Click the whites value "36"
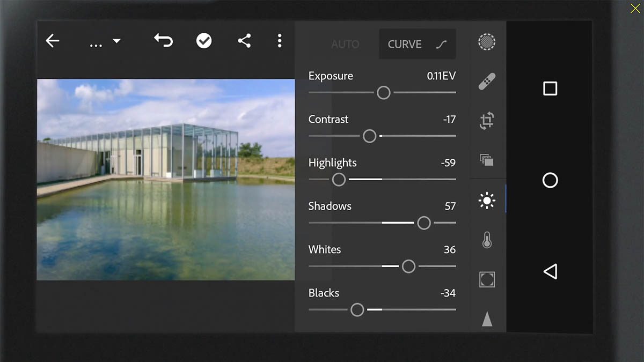The width and height of the screenshot is (644, 362). click(450, 250)
